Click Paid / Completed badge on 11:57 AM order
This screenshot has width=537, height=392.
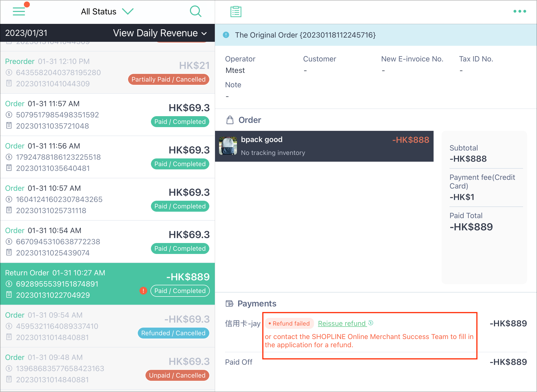point(180,122)
